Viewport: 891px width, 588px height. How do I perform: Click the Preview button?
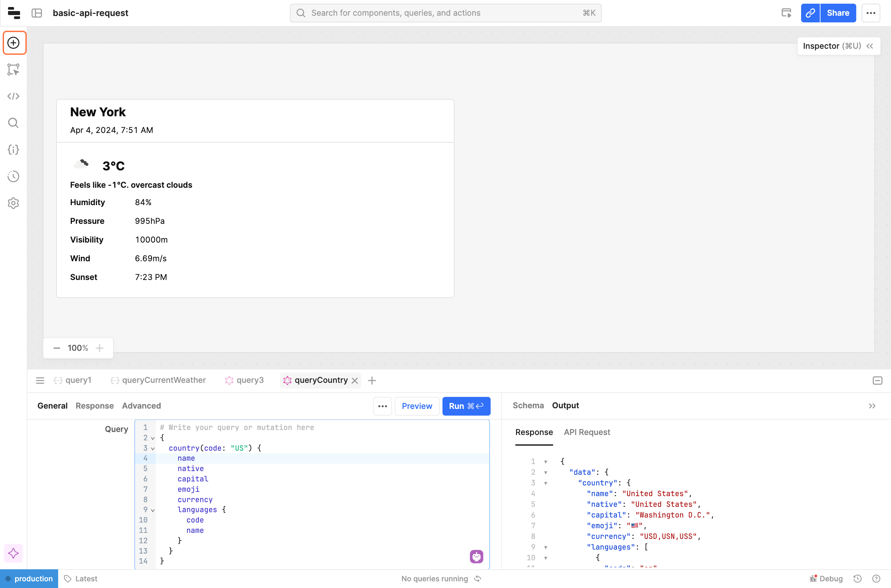click(x=416, y=406)
